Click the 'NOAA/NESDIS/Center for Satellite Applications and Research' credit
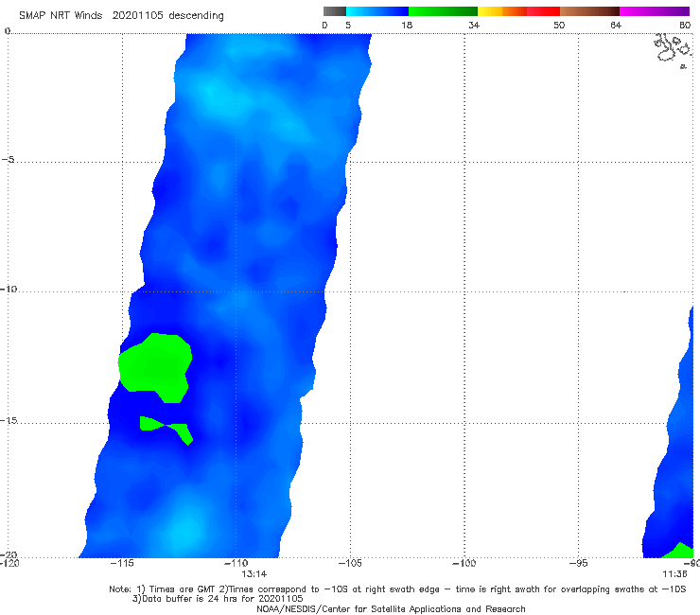Viewport: 700px width, 615px height. click(391, 608)
